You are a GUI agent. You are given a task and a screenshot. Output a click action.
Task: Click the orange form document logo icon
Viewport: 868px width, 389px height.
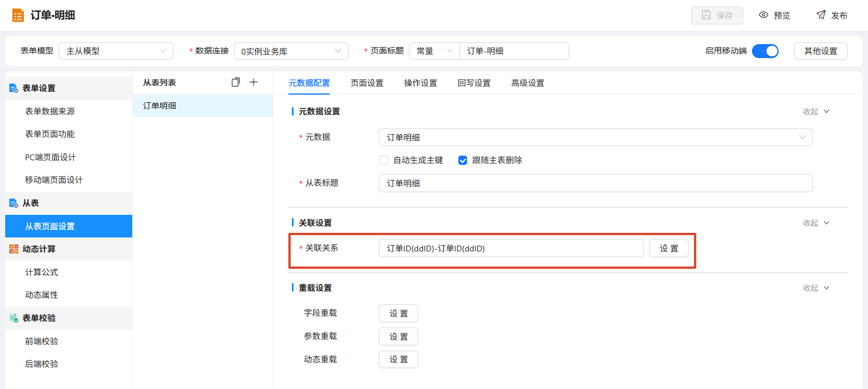pyautogui.click(x=18, y=15)
